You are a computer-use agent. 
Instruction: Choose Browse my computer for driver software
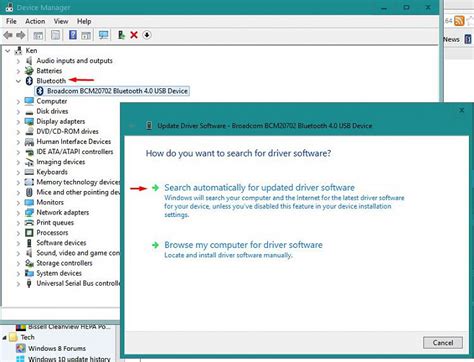pos(243,245)
